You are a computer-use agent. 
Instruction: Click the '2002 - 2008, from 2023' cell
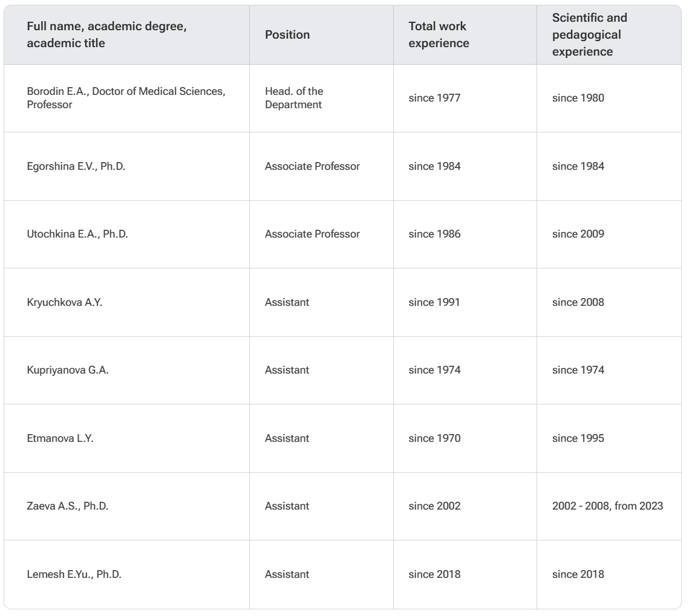coord(607,506)
